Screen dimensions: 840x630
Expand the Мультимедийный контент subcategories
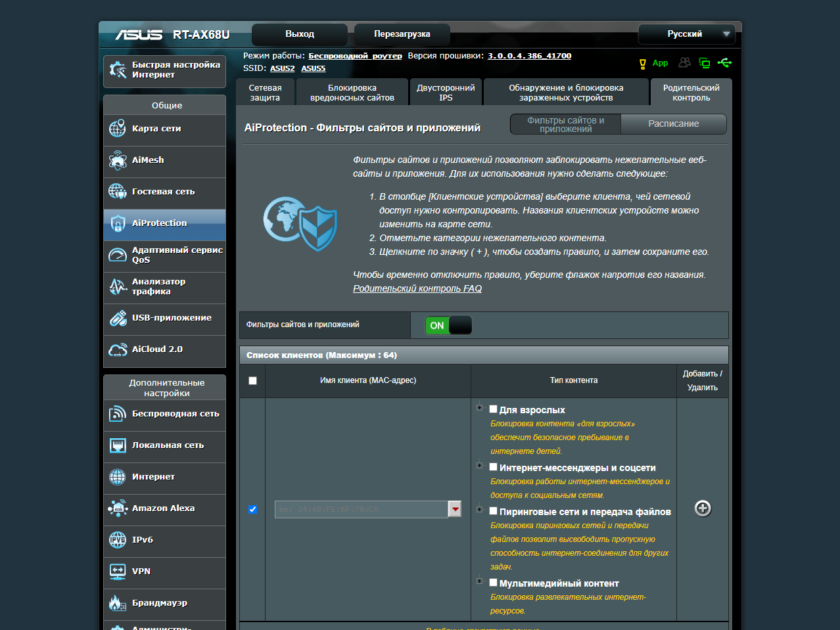pos(480,581)
